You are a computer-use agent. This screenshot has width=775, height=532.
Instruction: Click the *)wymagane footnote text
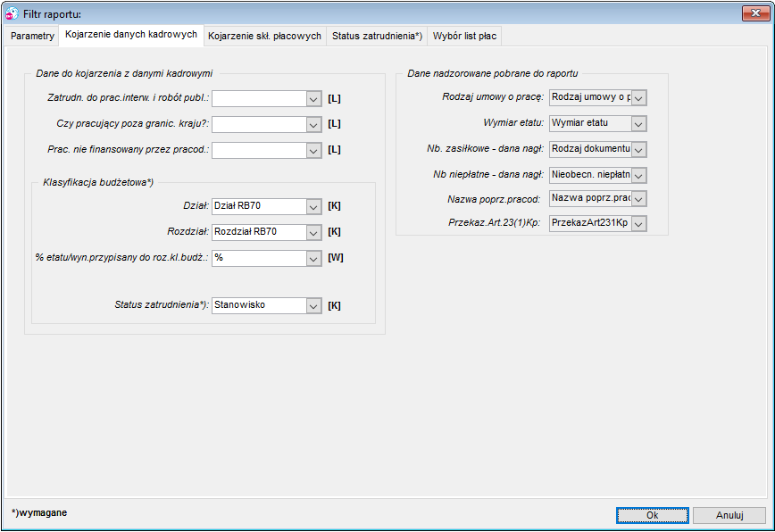[39, 512]
